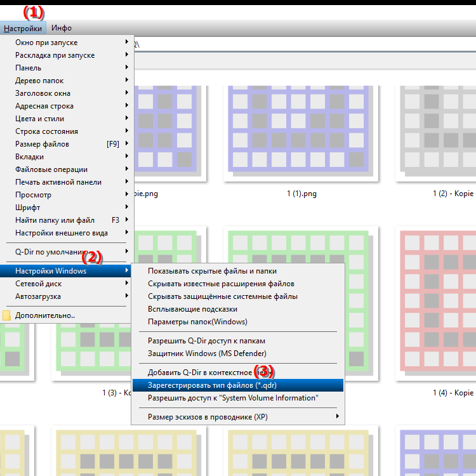This screenshot has width=476, height=476.
Task: Allow access to System Volume Information
Action: 238,398
